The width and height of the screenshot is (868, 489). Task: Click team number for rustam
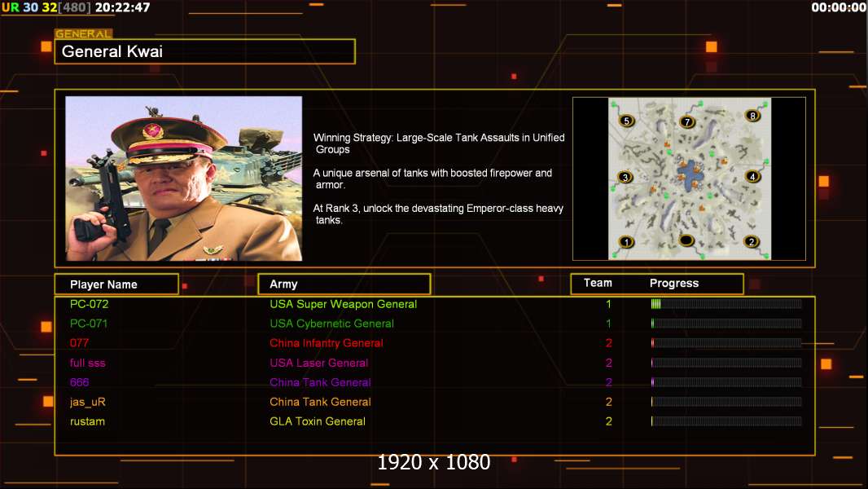point(608,421)
